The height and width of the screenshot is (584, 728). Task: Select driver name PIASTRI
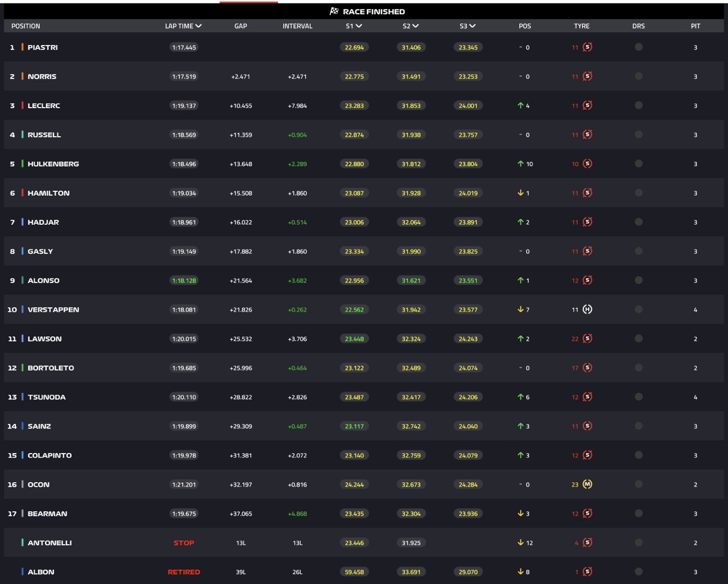point(43,47)
